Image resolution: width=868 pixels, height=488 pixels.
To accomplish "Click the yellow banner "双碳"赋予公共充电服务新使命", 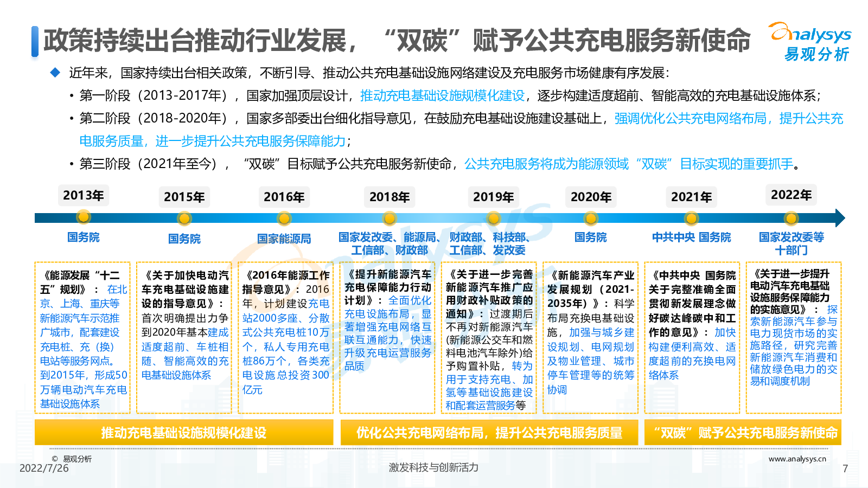I will click(x=743, y=433).
